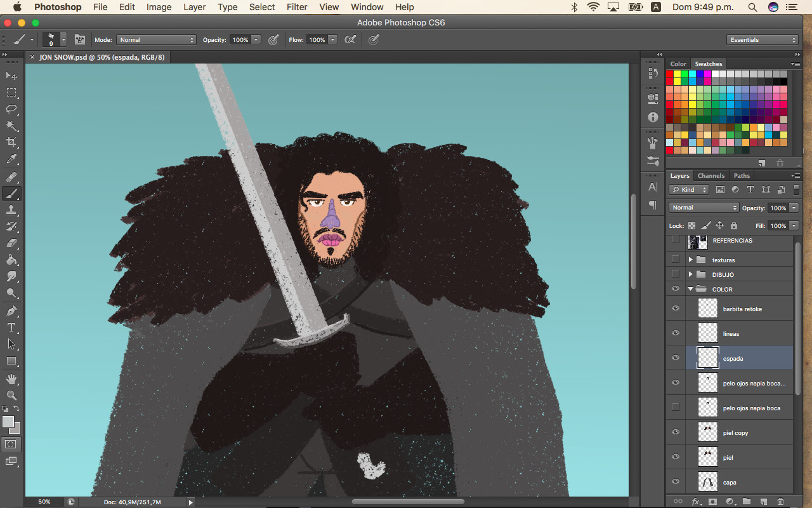Create a new layer group
Image resolution: width=812 pixels, height=508 pixels.
click(x=747, y=502)
